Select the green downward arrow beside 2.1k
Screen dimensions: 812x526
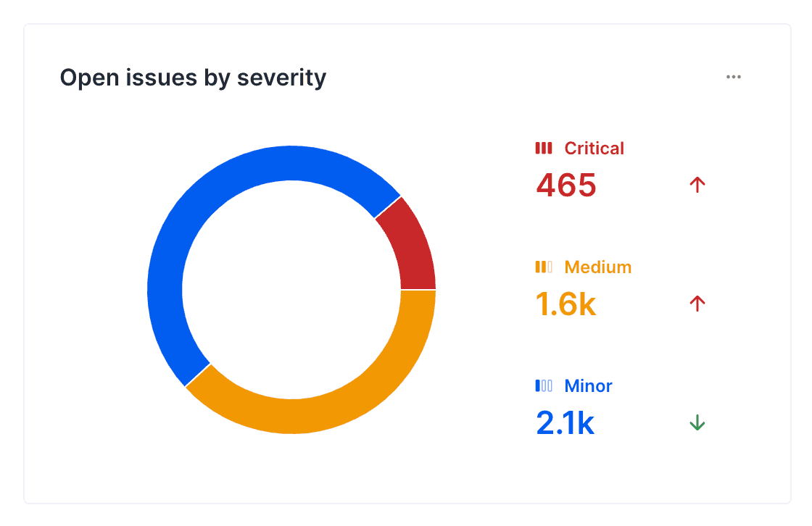(x=697, y=422)
